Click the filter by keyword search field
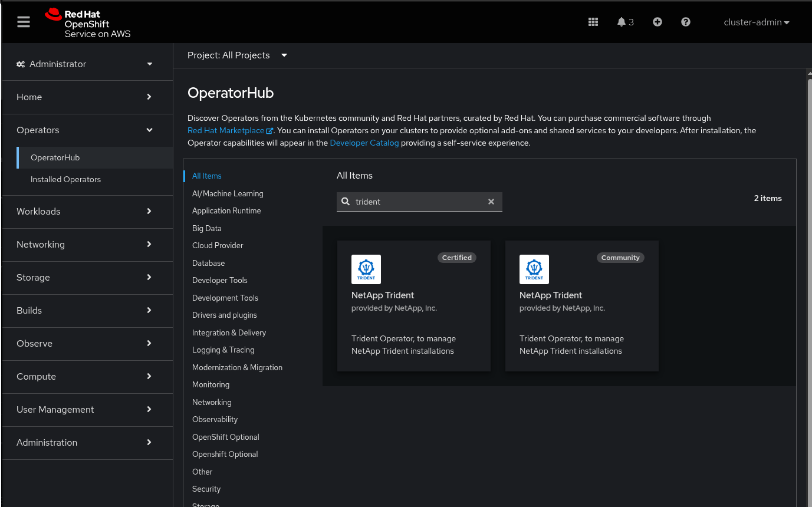This screenshot has width=812, height=507. point(419,202)
